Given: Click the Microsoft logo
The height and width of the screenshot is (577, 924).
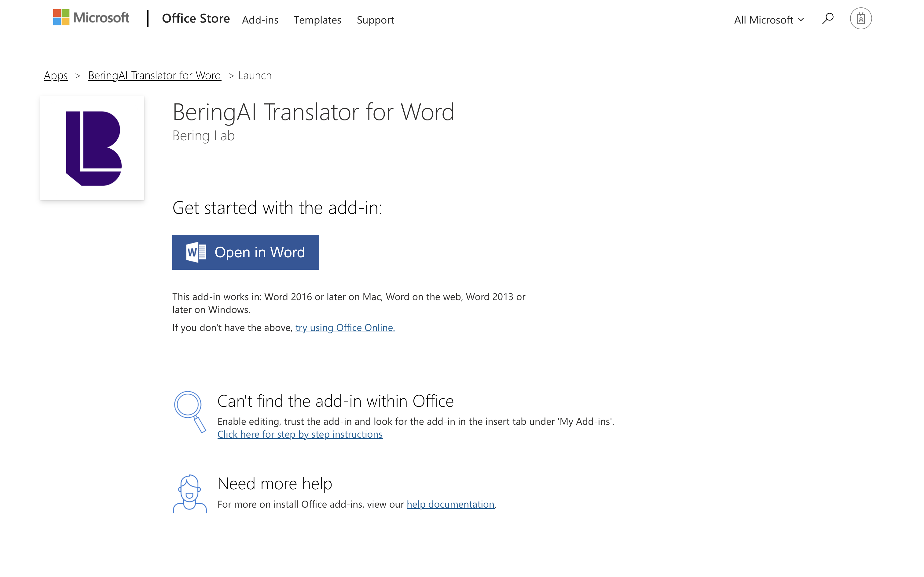Looking at the screenshot, I should click(x=91, y=18).
